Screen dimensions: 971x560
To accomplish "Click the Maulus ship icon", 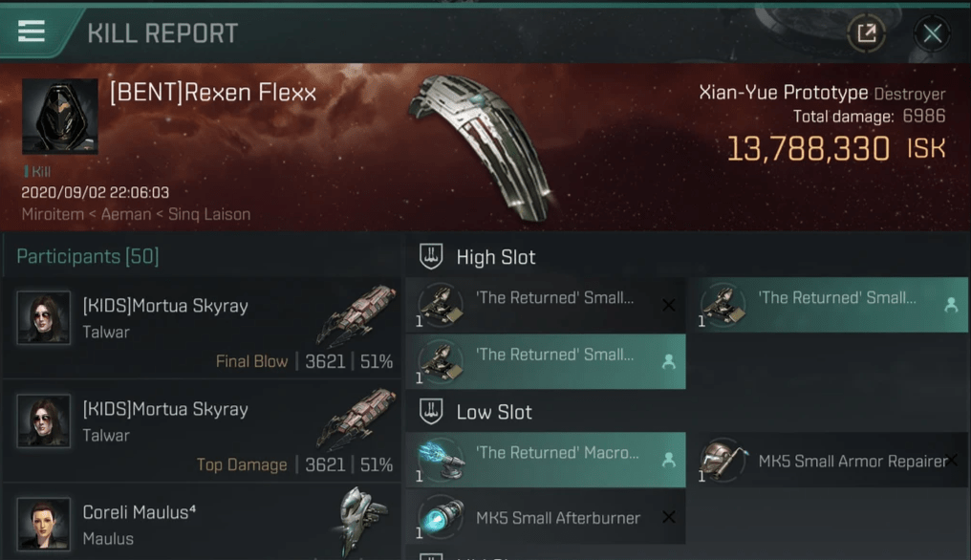I will point(363,519).
